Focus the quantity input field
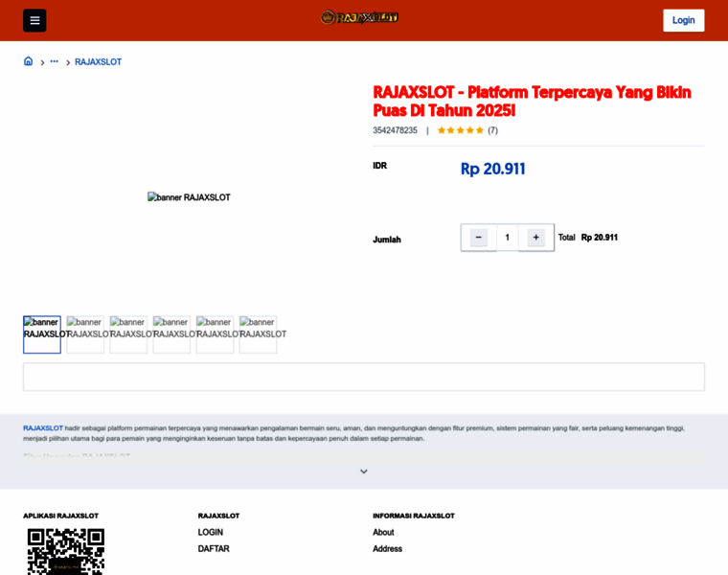The image size is (728, 575). click(x=508, y=238)
